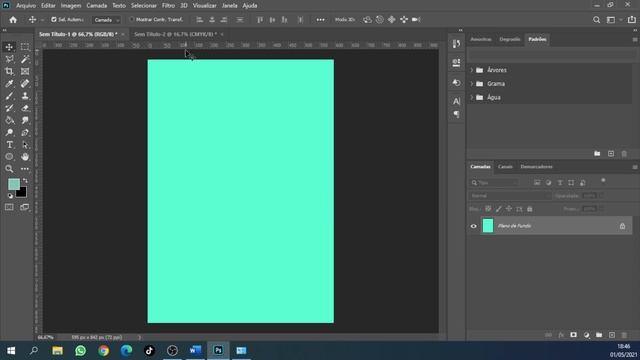Select the Type tool
This screenshot has height=360, width=640.
[x=9, y=145]
